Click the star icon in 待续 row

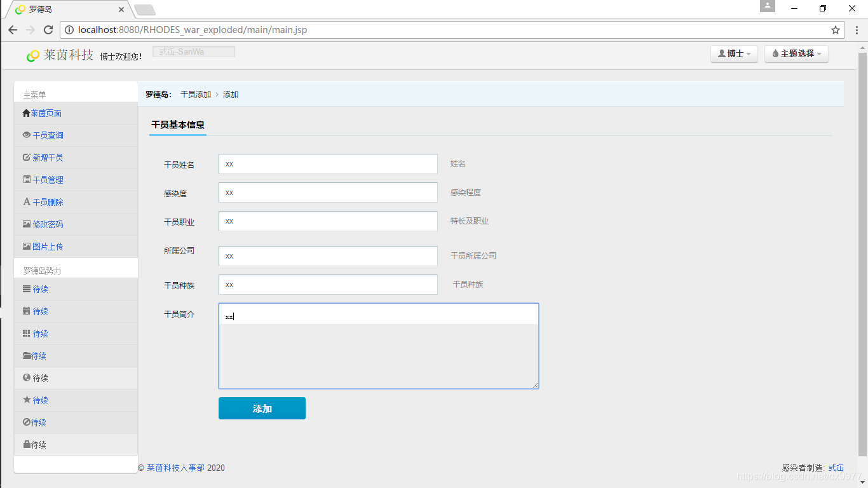[x=27, y=400]
